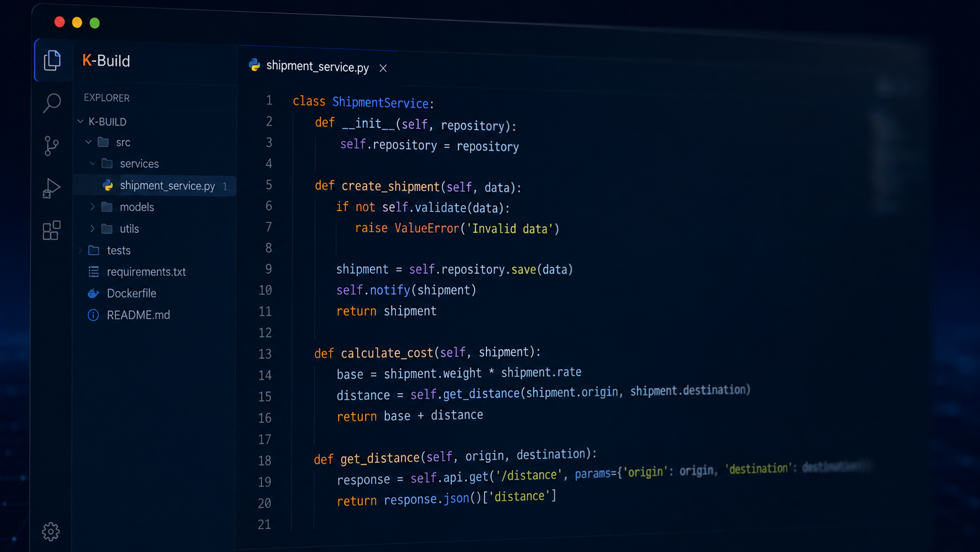Click the create_shipment function name
The width and height of the screenshot is (980, 552).
(x=390, y=187)
